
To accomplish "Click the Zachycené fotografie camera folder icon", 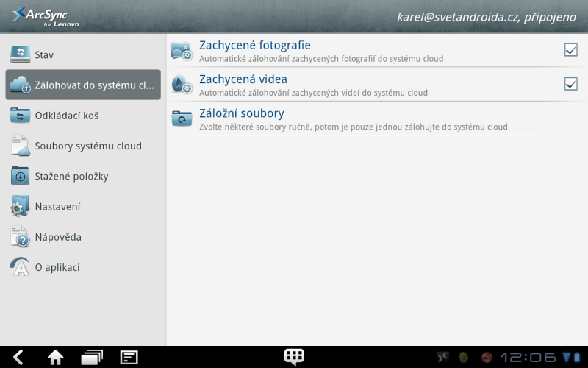I will 182,51.
